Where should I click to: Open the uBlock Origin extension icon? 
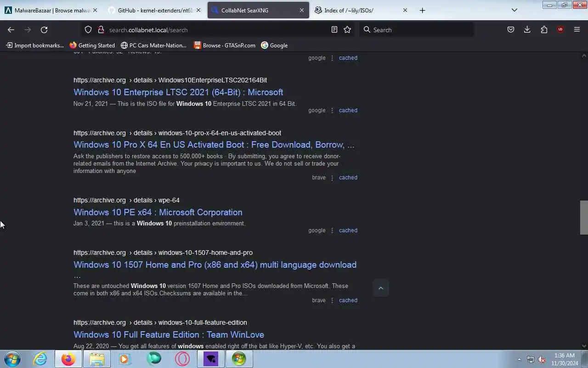pyautogui.click(x=560, y=29)
